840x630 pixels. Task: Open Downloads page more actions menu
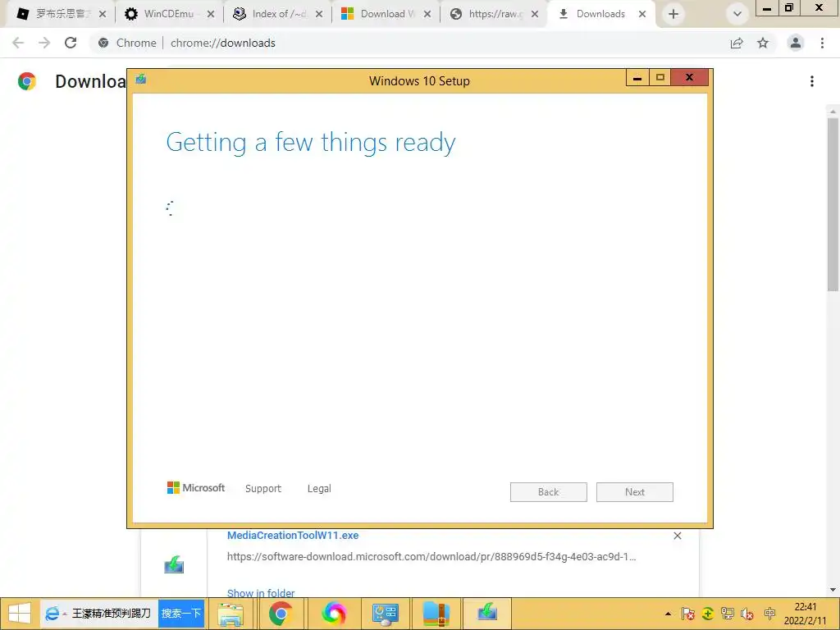pos(812,81)
